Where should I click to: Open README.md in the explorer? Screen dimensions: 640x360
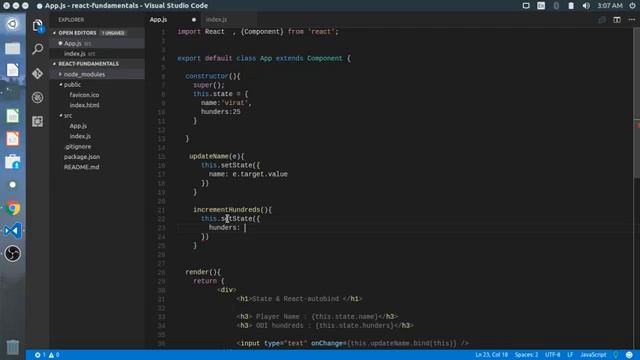click(81, 167)
